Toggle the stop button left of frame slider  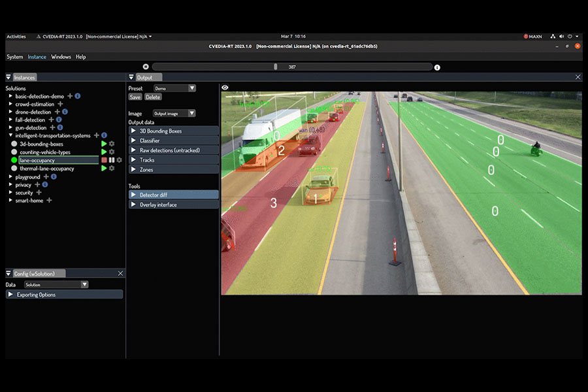coord(146,67)
